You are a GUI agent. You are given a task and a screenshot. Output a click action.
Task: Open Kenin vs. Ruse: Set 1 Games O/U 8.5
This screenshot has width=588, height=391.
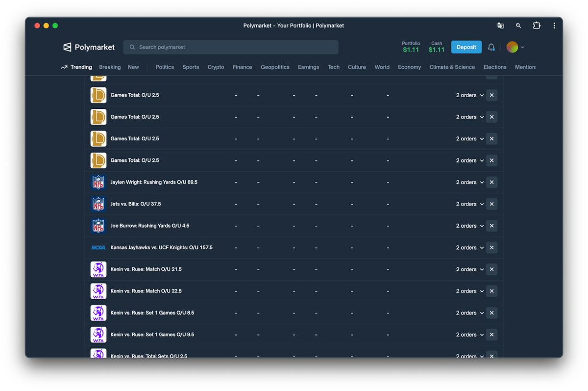(152, 313)
